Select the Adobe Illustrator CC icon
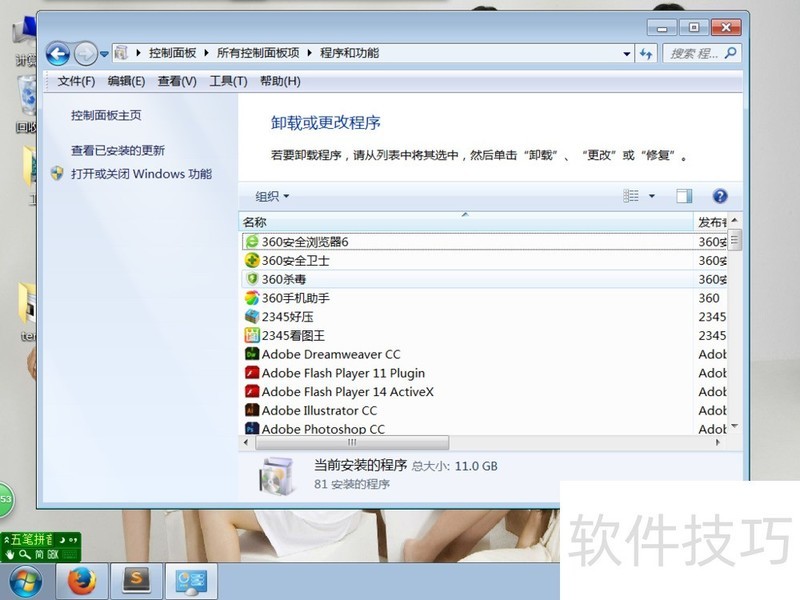The width and height of the screenshot is (800, 600). coord(252,411)
